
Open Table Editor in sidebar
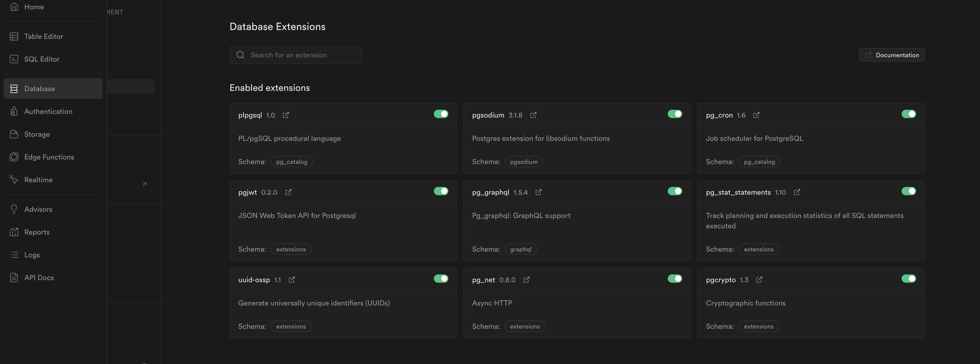pyautogui.click(x=43, y=37)
